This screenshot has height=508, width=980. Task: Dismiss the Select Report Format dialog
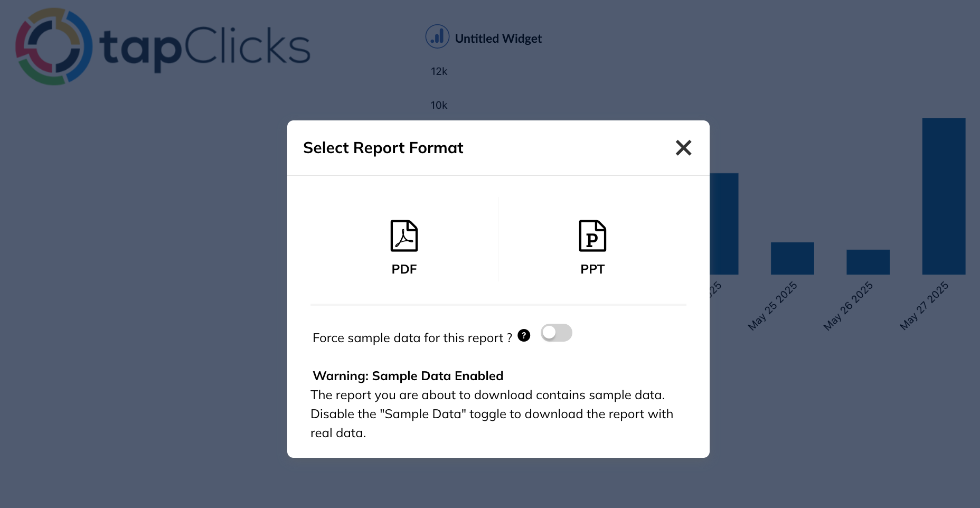tap(683, 148)
